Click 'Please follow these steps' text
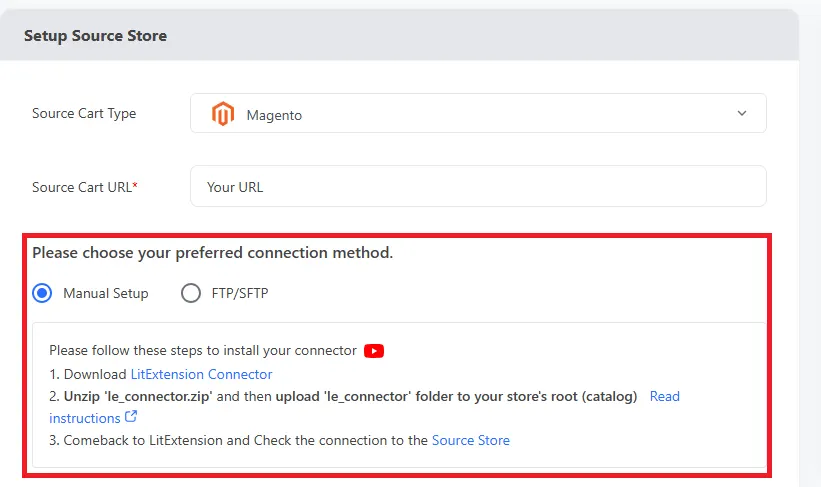The width and height of the screenshot is (821, 487). pyautogui.click(x=203, y=350)
